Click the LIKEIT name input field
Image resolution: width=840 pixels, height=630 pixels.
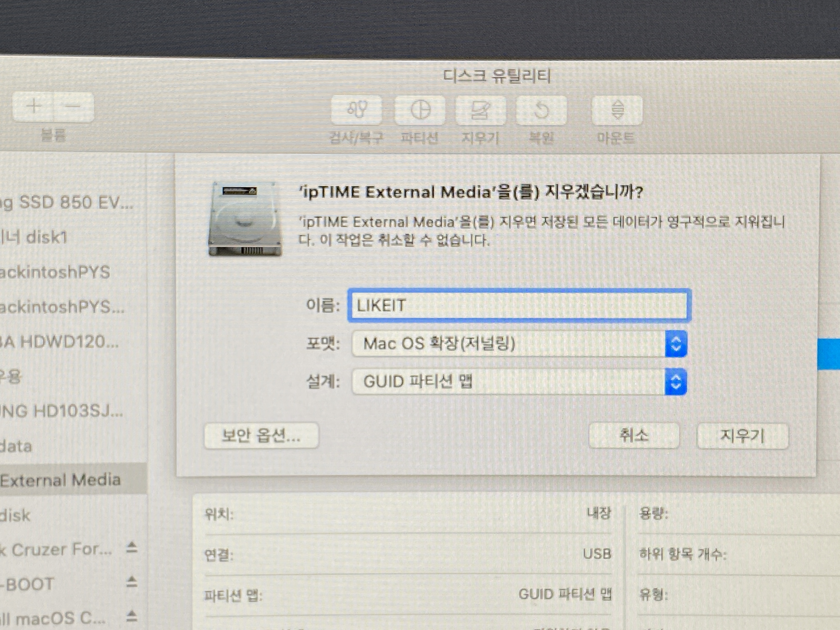tap(518, 306)
